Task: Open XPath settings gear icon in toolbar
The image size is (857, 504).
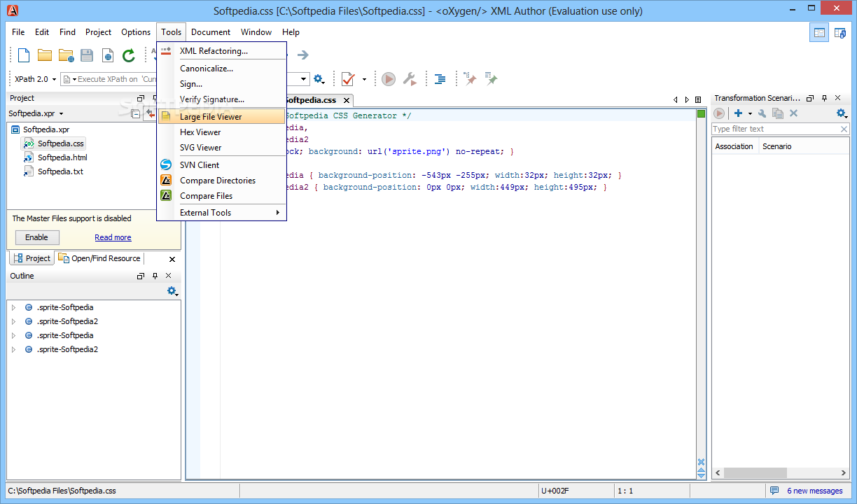Action: (x=319, y=79)
